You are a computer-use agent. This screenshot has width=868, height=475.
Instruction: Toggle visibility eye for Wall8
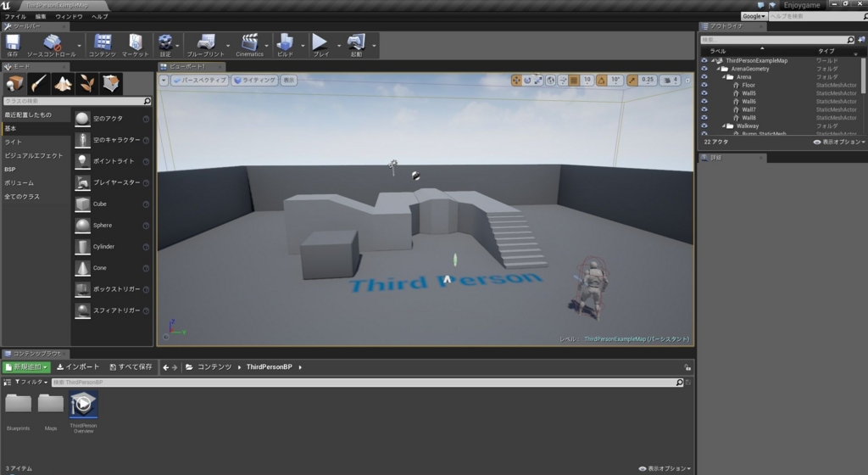tap(704, 117)
